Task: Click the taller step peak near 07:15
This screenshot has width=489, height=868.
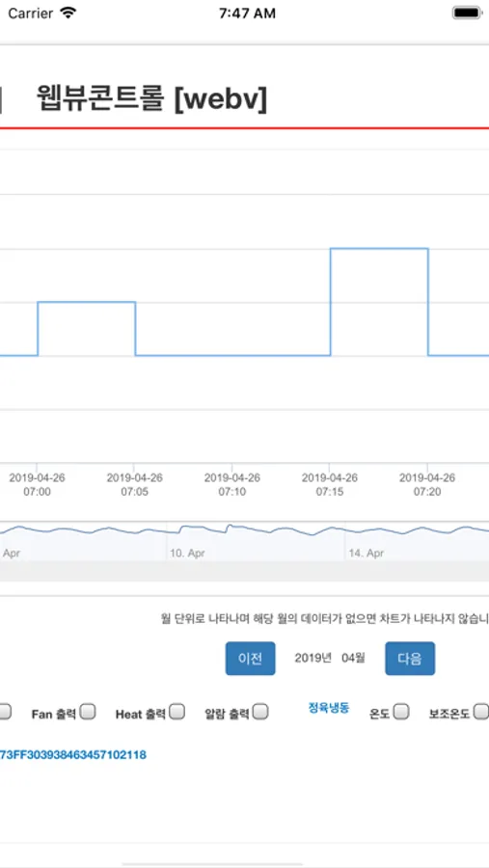Action: point(379,249)
